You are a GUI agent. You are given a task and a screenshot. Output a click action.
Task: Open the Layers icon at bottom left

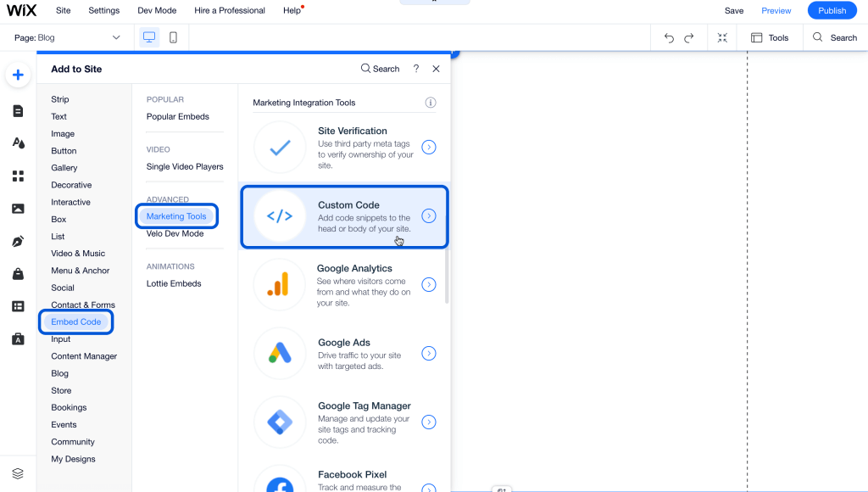coord(18,473)
